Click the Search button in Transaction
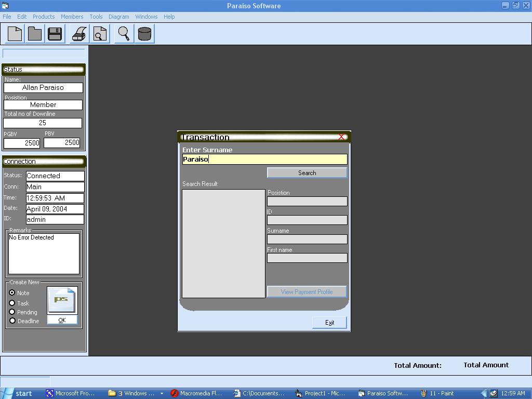The width and height of the screenshot is (532, 399). point(307,172)
